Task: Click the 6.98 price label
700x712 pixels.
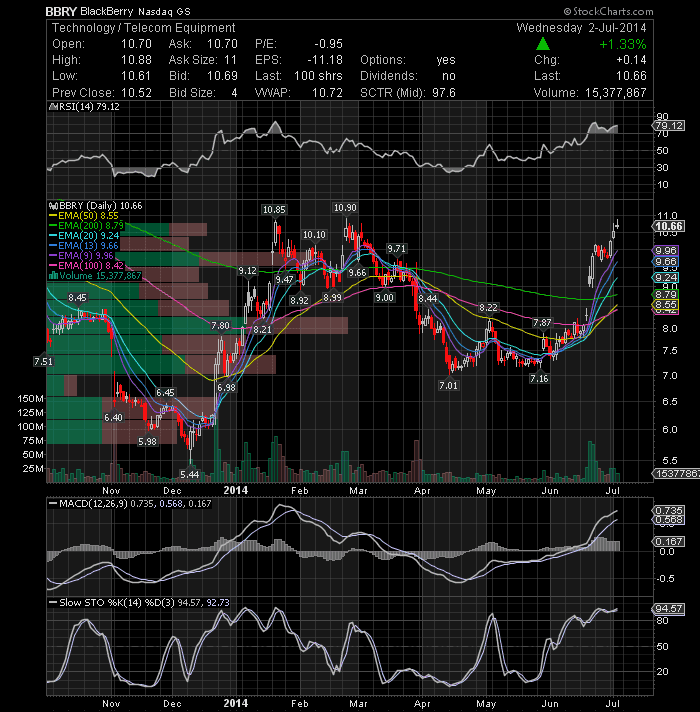Action: (x=226, y=388)
